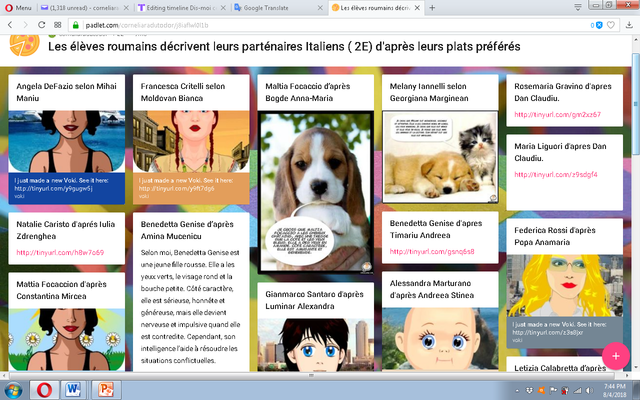Select the Rosemaria Gravino d'apres Dan Claudiu title
The width and height of the screenshot is (640, 400).
pyautogui.click(x=562, y=92)
